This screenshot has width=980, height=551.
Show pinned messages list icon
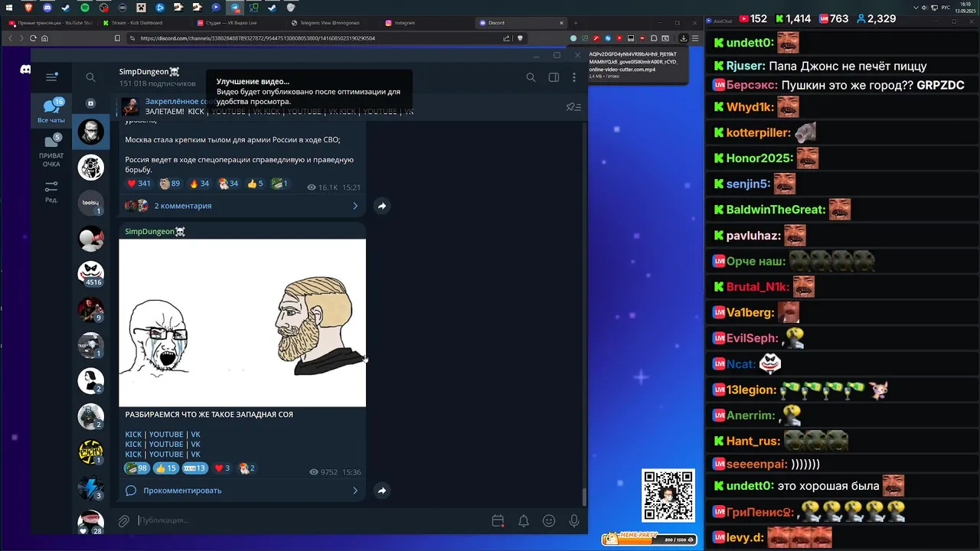(x=573, y=107)
